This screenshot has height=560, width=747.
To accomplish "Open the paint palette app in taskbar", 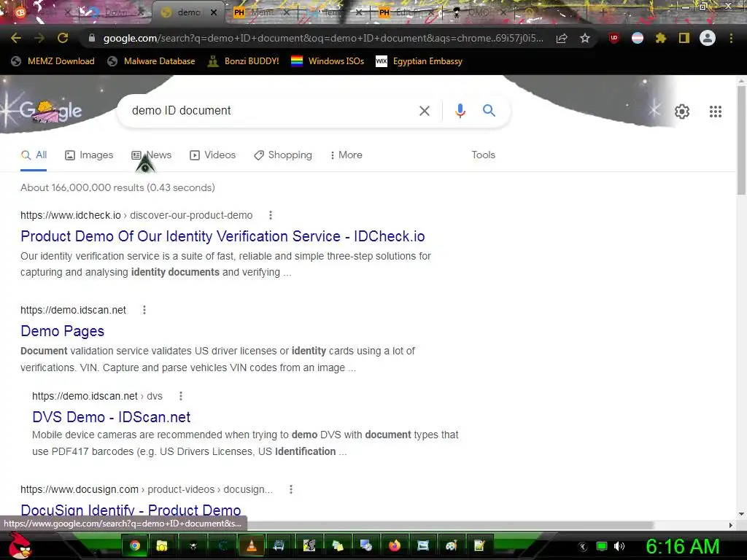I will 451,545.
